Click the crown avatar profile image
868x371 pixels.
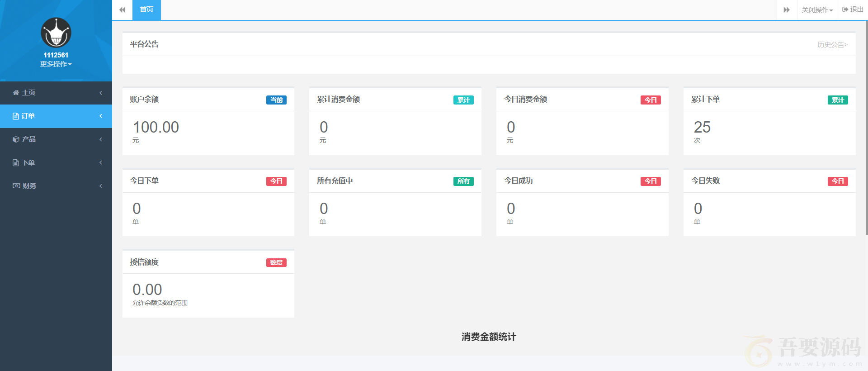click(56, 33)
